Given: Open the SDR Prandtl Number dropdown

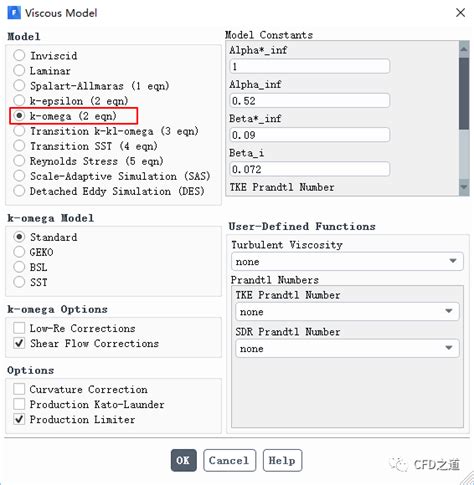Looking at the screenshot, I should tap(347, 348).
